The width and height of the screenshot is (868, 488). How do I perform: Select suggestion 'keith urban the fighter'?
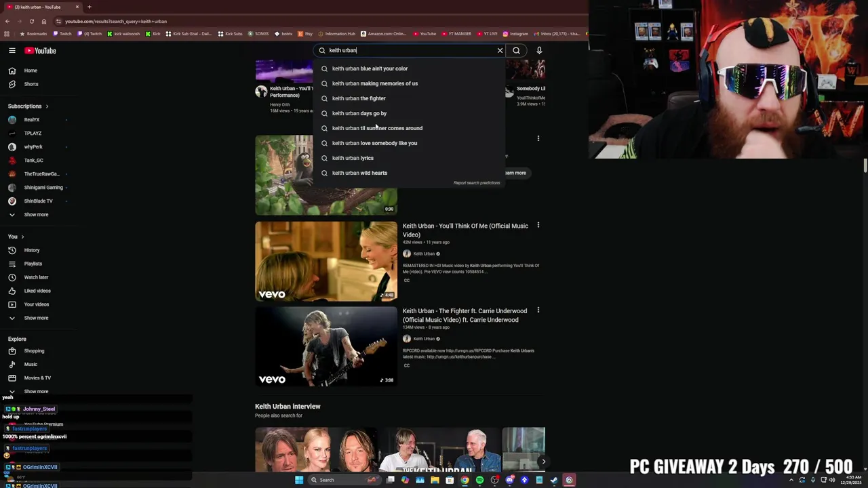[x=410, y=98]
